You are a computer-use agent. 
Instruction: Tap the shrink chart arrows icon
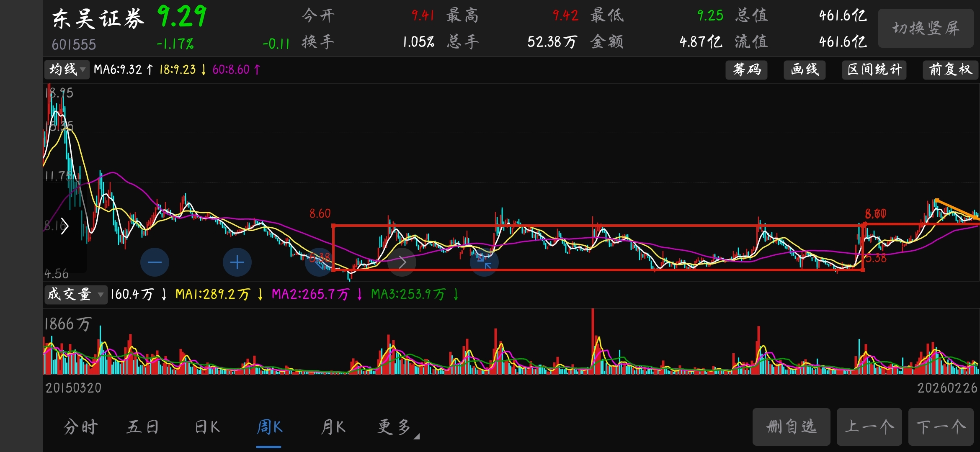484,262
